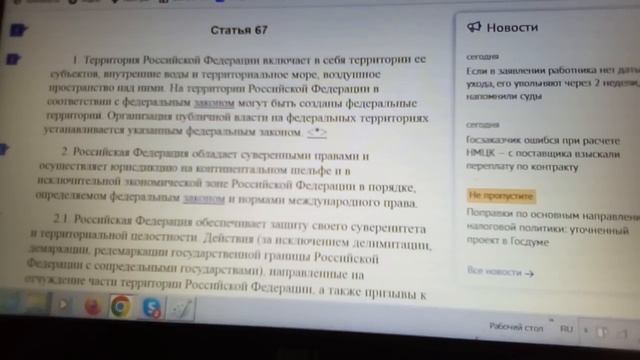Screen dimensions: 640x360
Task: Open the pen application in the taskbar
Action: (181, 309)
